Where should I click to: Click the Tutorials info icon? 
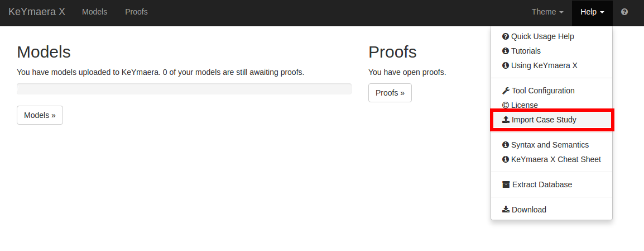(506, 51)
